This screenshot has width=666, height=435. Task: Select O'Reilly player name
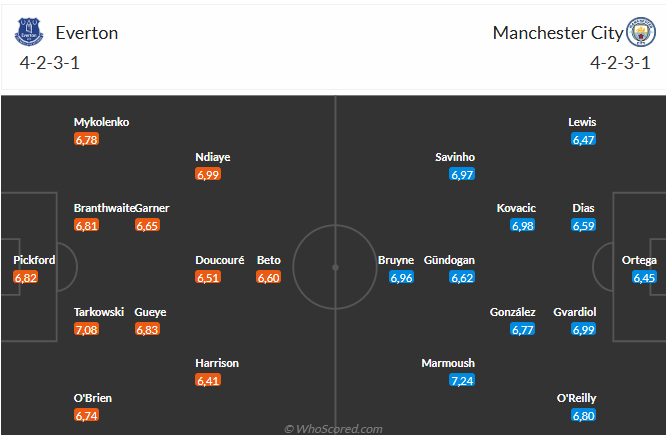click(576, 398)
